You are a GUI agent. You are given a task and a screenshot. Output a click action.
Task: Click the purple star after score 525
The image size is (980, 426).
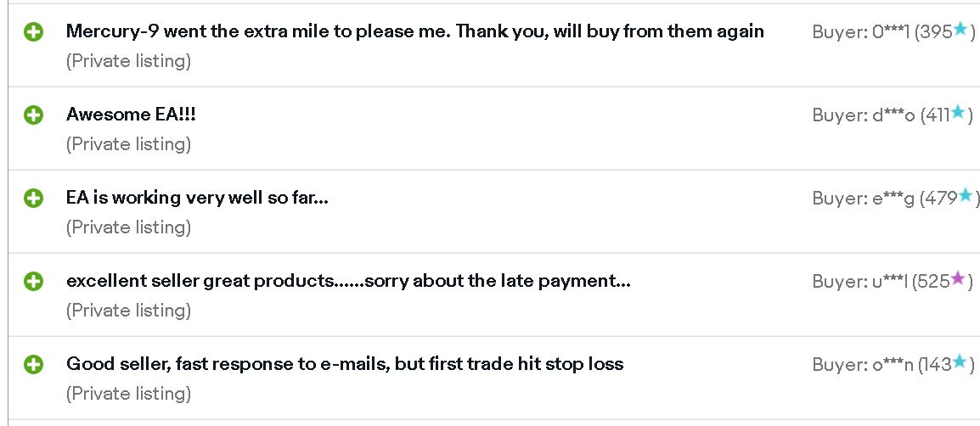pyautogui.click(x=958, y=278)
